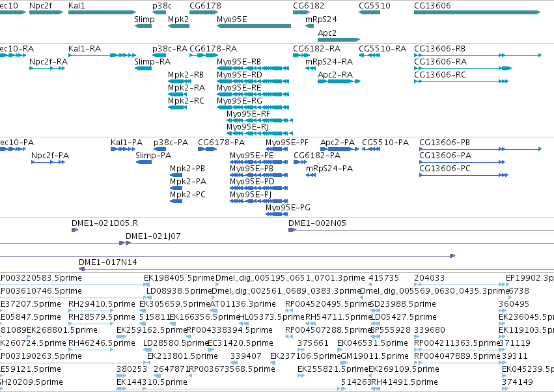Click the mRpS24-RA transcript label

329,61
